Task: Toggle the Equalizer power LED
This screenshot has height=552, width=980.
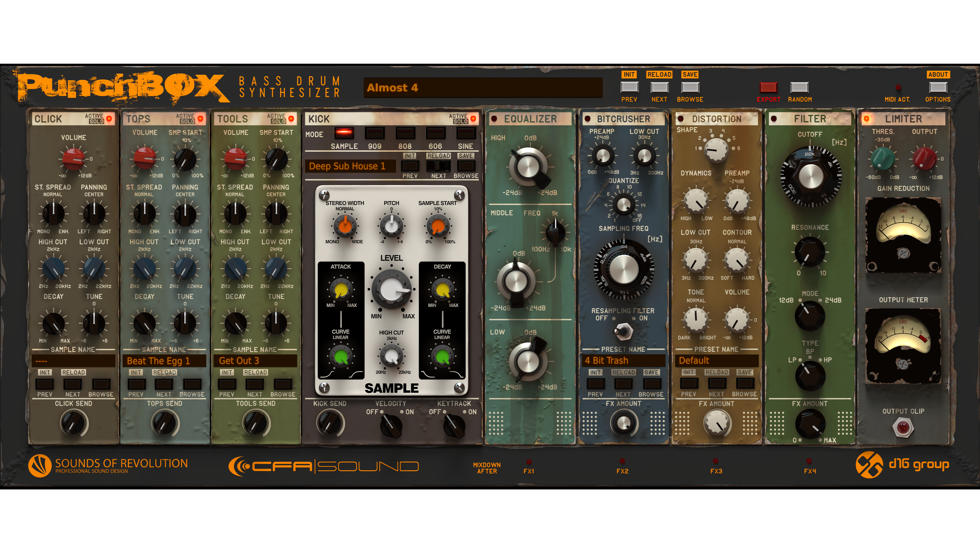Action: (x=494, y=119)
